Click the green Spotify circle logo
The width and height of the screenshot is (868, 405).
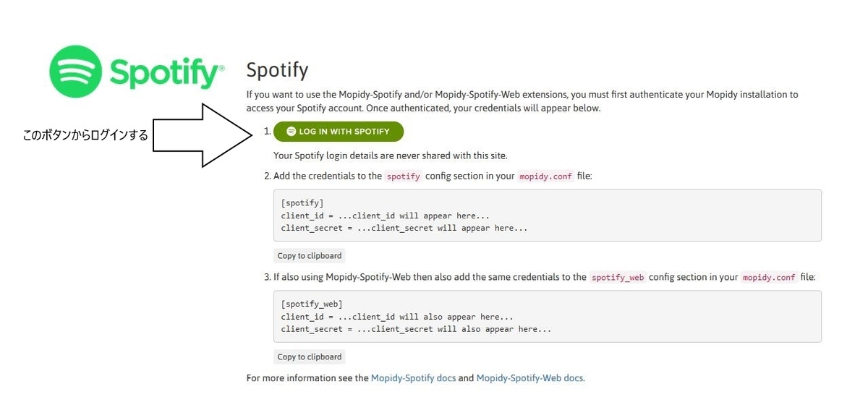click(75, 72)
